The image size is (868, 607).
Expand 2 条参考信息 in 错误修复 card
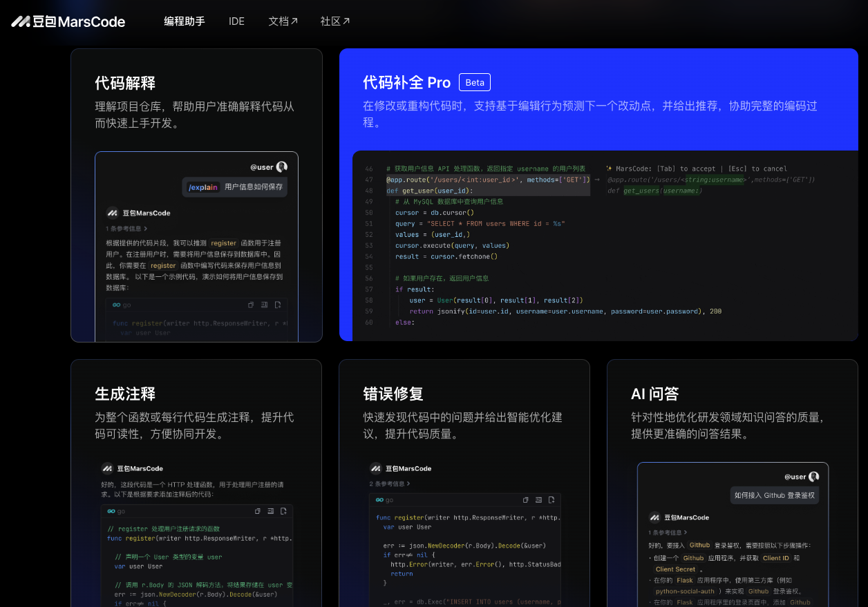[x=390, y=484]
